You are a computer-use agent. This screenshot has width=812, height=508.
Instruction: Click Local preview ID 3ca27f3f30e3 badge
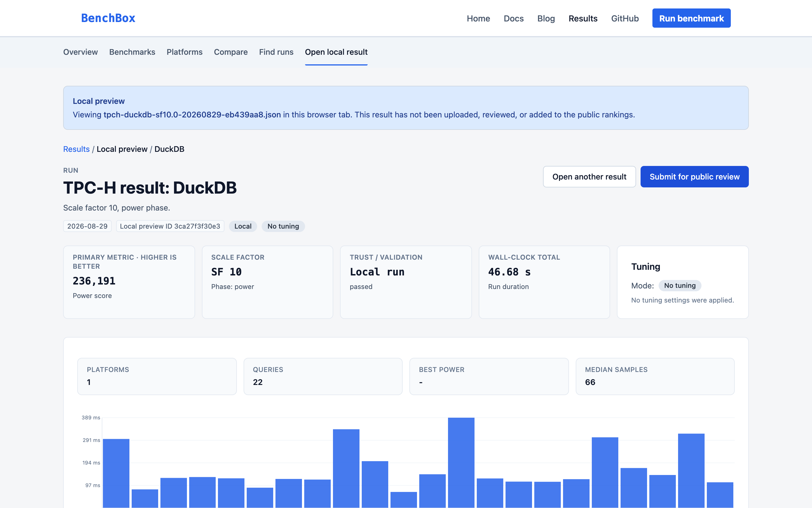[170, 226]
